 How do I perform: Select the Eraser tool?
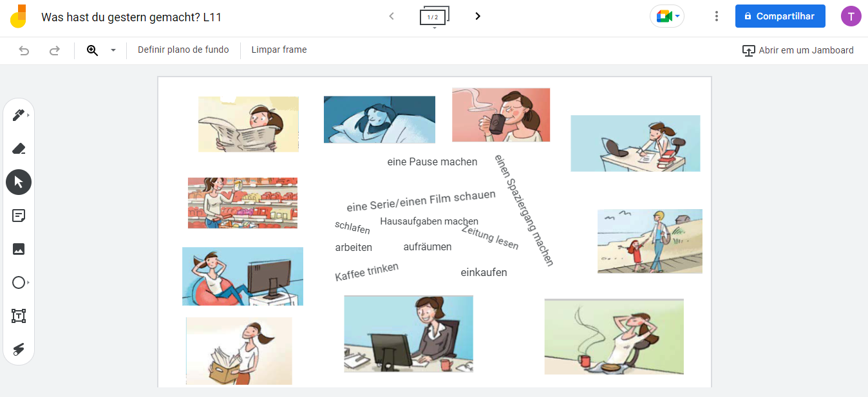(19, 149)
